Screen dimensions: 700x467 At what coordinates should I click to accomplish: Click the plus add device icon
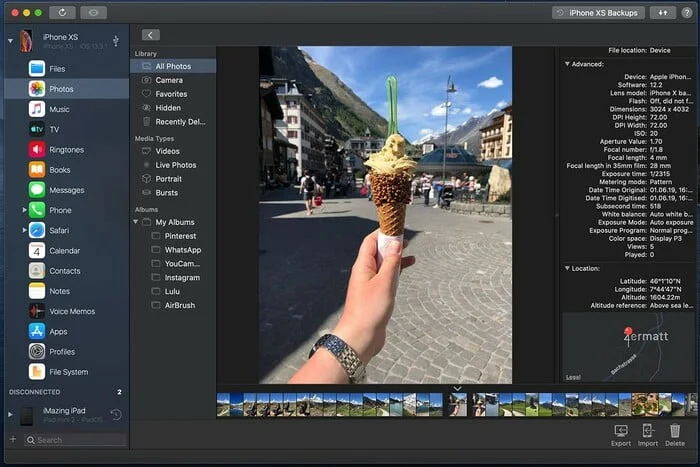13,439
